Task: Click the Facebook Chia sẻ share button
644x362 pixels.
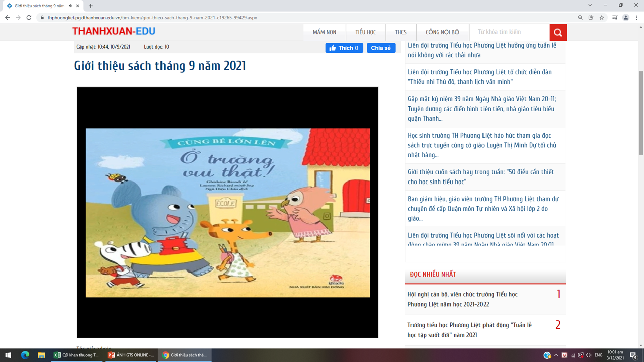Action: 381,48
